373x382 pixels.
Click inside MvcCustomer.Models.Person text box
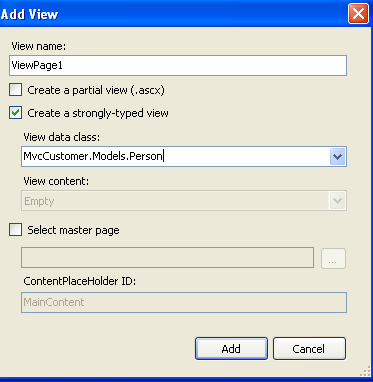point(175,156)
